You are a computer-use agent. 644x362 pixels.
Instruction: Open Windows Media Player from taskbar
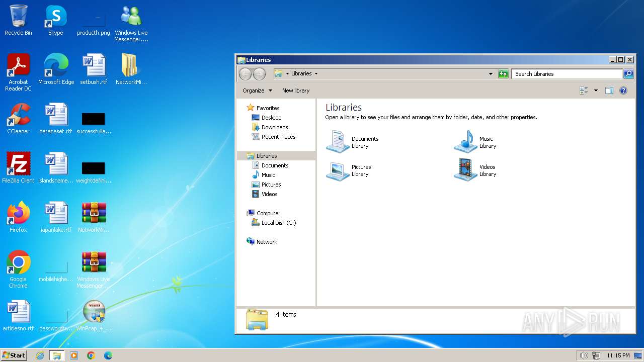tap(74, 355)
